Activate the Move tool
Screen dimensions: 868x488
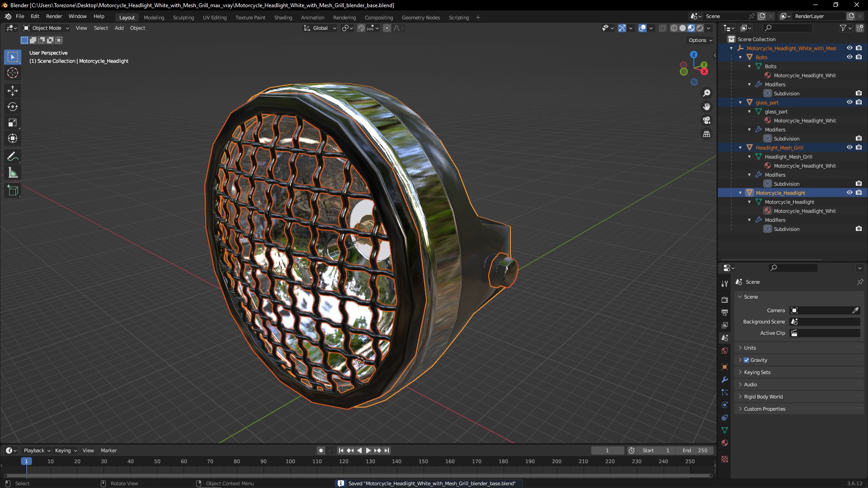click(x=13, y=91)
